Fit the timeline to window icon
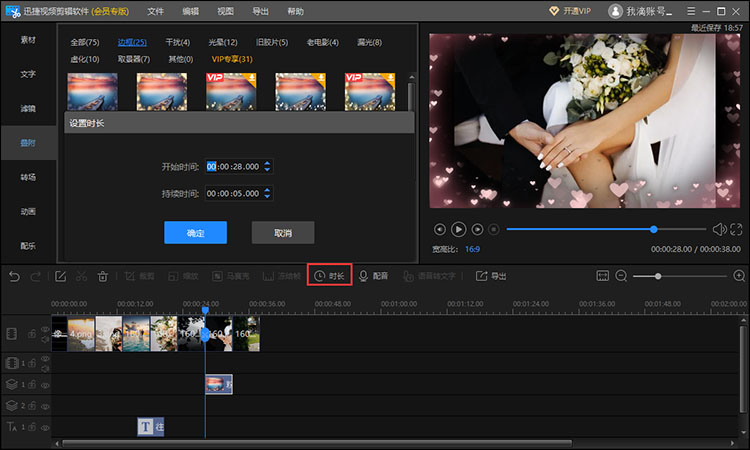 tap(602, 275)
